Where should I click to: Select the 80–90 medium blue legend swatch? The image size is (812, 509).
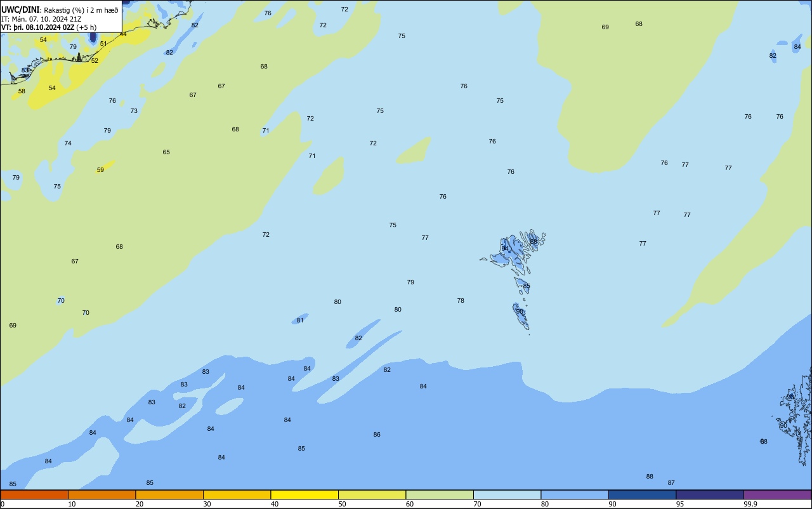tap(575, 494)
